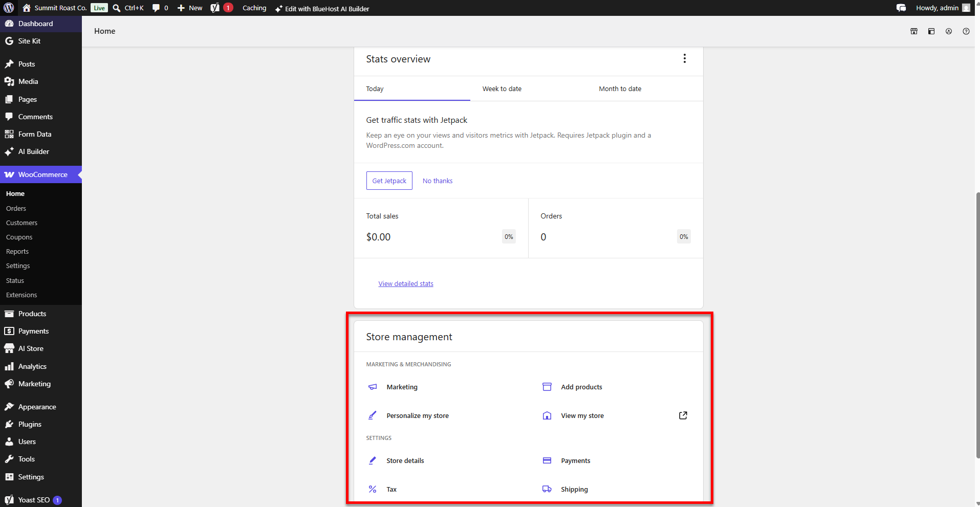The width and height of the screenshot is (980, 507).
Task: Open Yoast notifications icon in admin bar
Action: coord(221,8)
